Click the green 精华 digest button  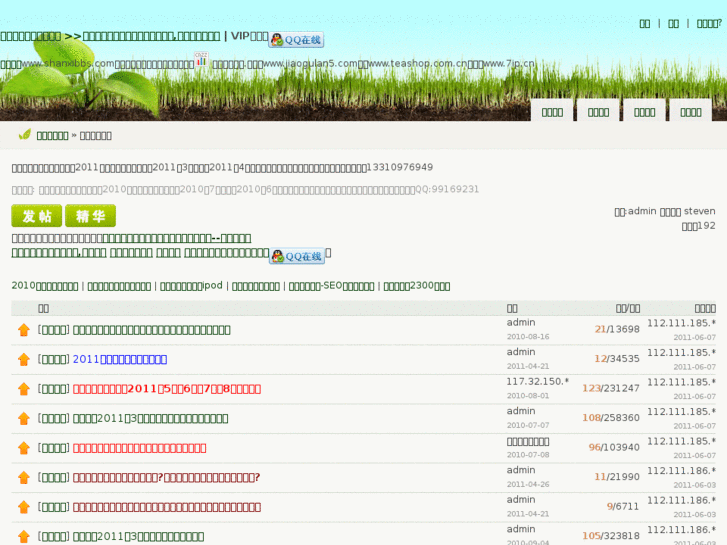[90, 216]
